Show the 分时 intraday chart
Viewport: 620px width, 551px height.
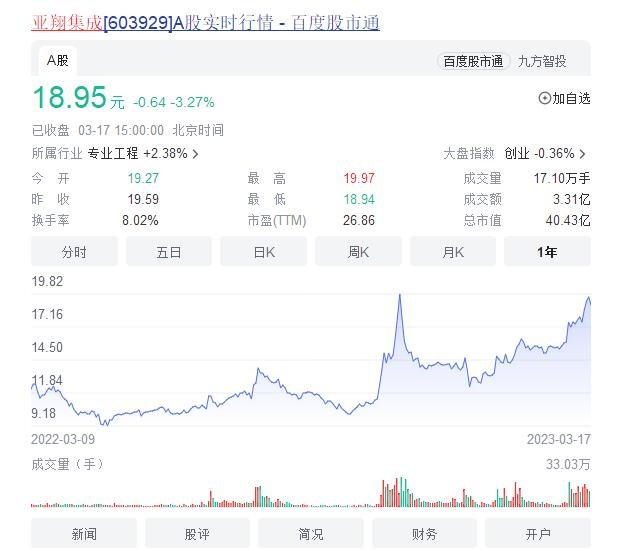tap(74, 252)
